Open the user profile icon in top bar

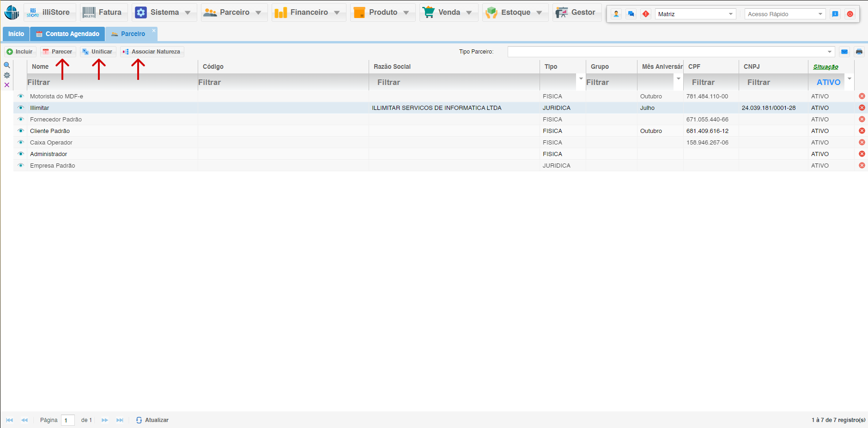(x=616, y=14)
